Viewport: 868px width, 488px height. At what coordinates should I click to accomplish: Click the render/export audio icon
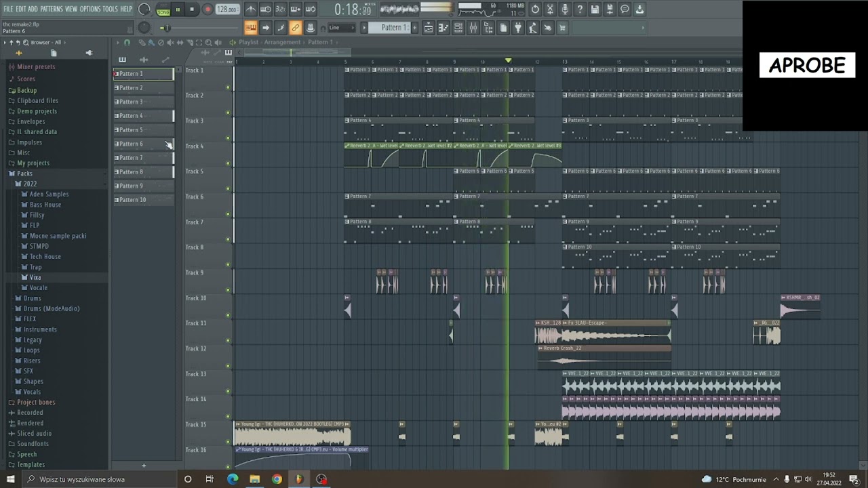pyautogui.click(x=610, y=9)
